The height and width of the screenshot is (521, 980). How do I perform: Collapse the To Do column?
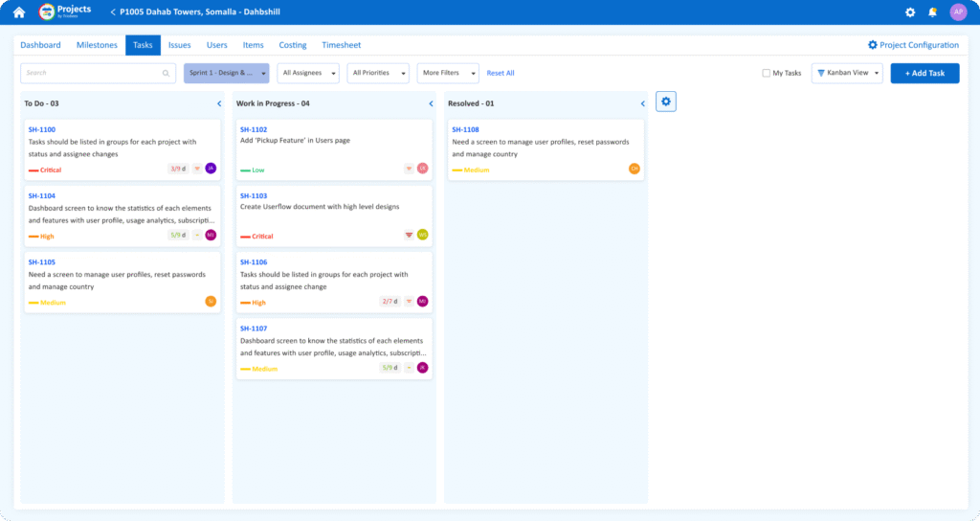218,103
